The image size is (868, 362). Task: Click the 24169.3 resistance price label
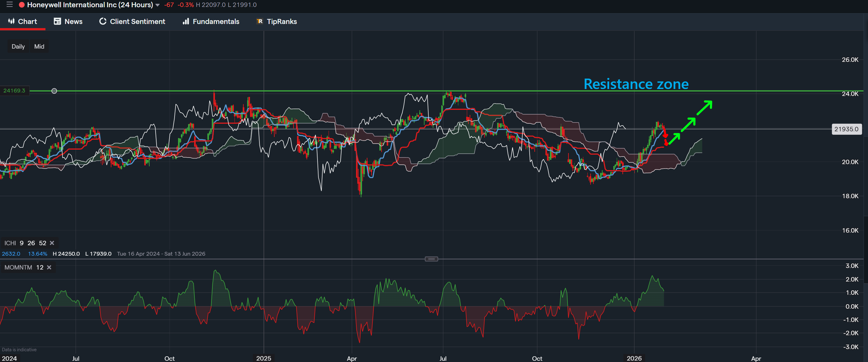pyautogui.click(x=14, y=91)
